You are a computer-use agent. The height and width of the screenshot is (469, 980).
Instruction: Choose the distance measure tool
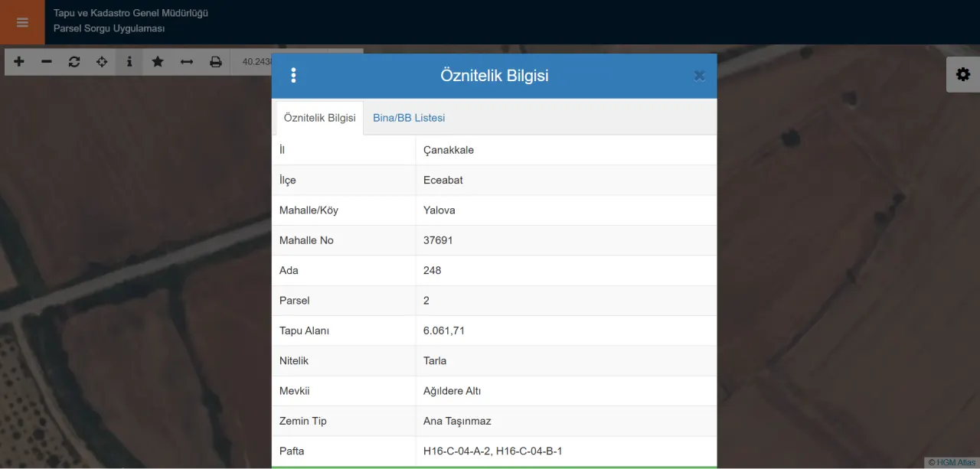tap(186, 62)
